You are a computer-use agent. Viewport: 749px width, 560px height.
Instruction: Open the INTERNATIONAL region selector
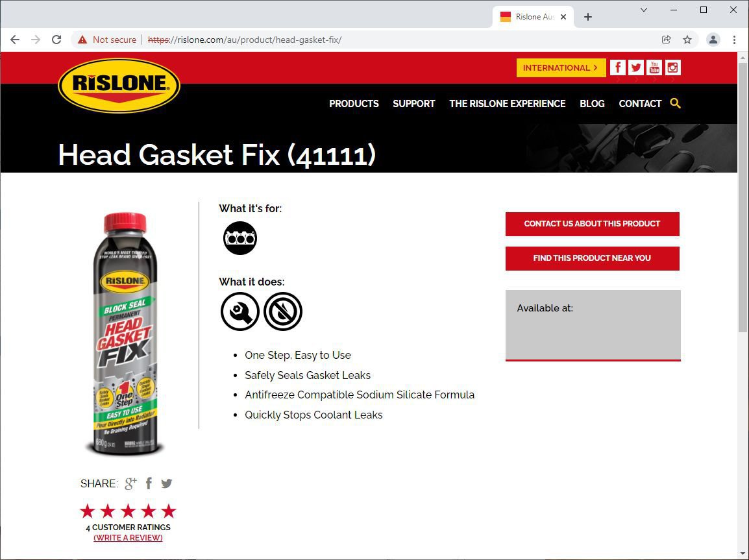pyautogui.click(x=561, y=67)
